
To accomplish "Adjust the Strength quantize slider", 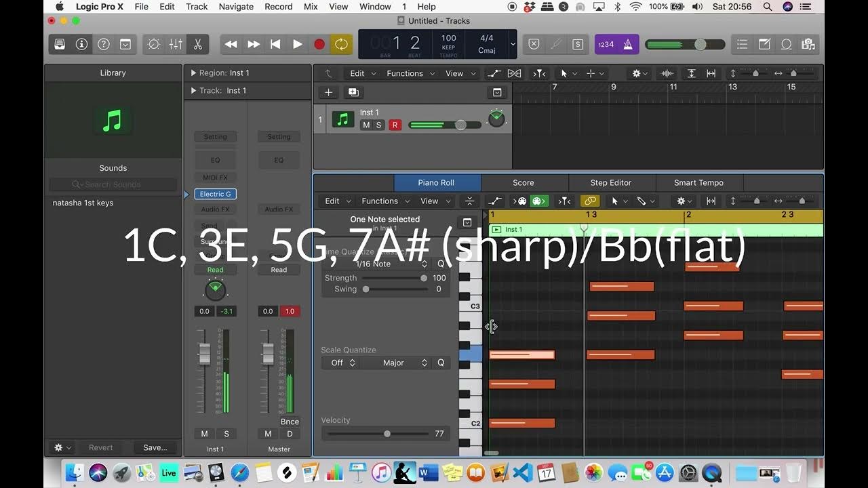I will [424, 278].
